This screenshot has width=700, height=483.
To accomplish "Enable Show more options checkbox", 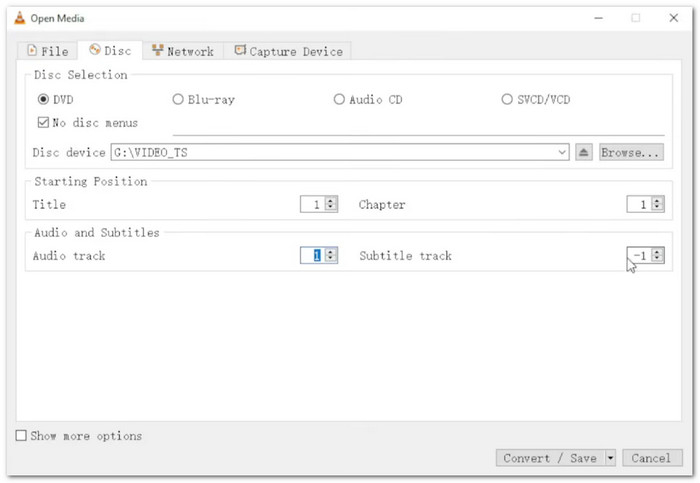I will 21,435.
